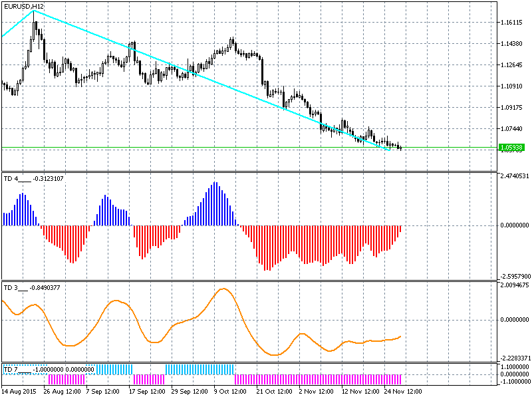The image size is (532, 399).
Task: Click the 1.07440 price axis label
Action: [513, 128]
